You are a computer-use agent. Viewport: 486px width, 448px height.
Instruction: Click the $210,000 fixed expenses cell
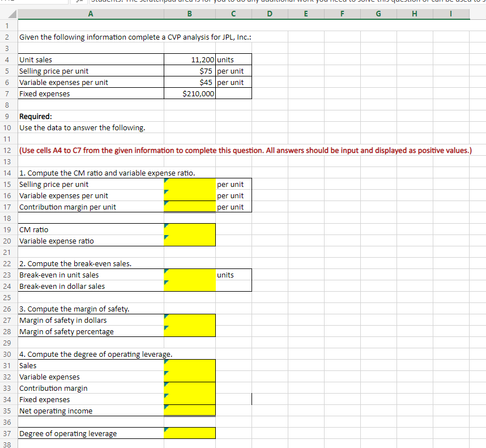tap(190, 93)
